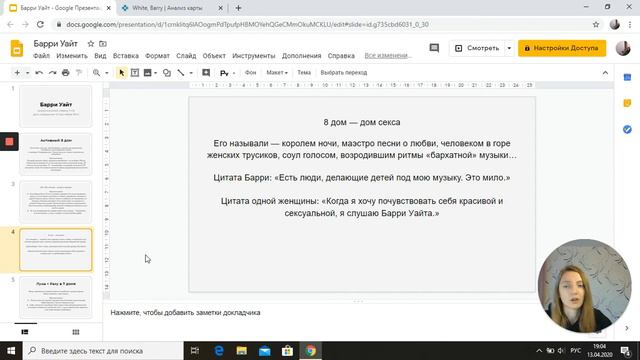Click the Redo arrow in toolbar
Screen dimensions: 640x360
52,73
